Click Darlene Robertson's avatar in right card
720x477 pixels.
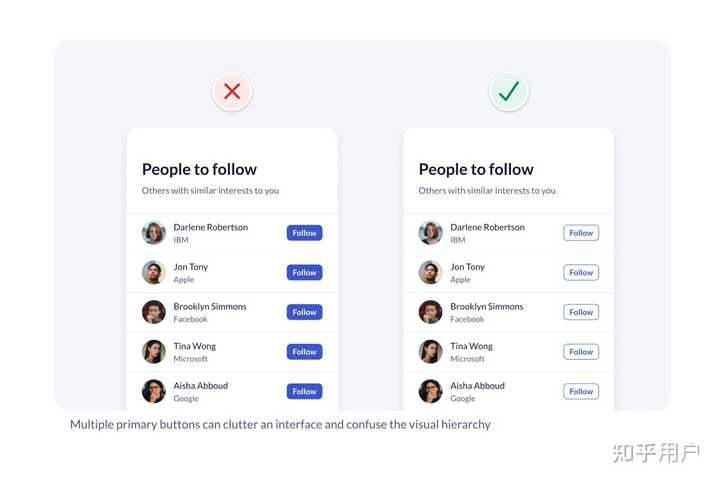point(431,233)
